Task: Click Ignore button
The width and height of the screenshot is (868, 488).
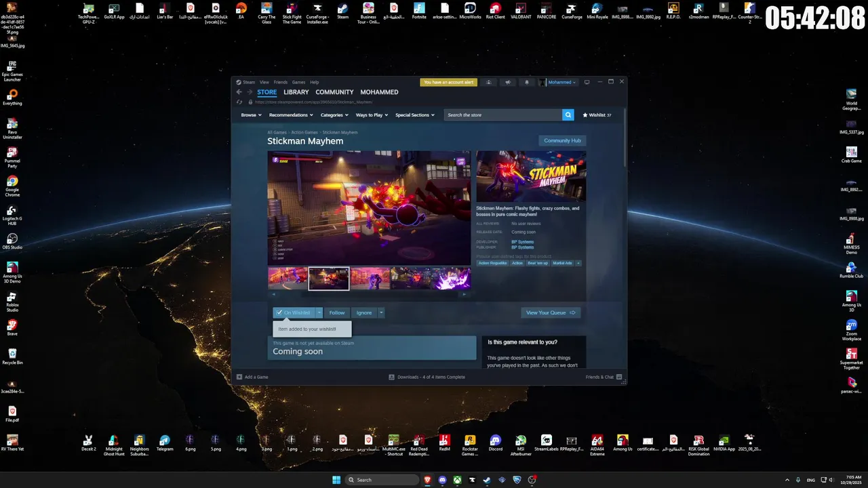Action: pos(364,312)
